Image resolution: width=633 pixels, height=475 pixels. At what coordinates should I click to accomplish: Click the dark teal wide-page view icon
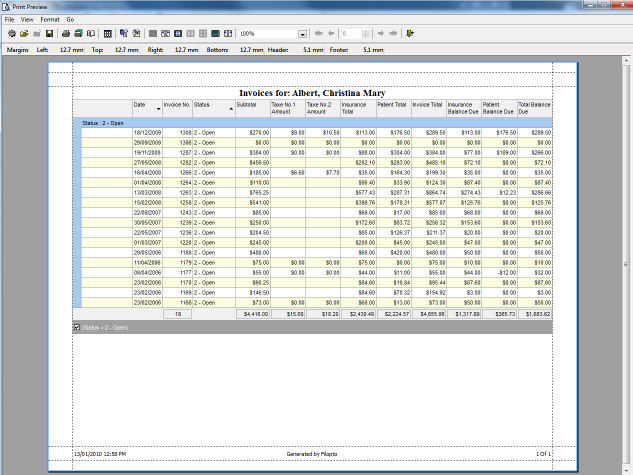coord(216,33)
